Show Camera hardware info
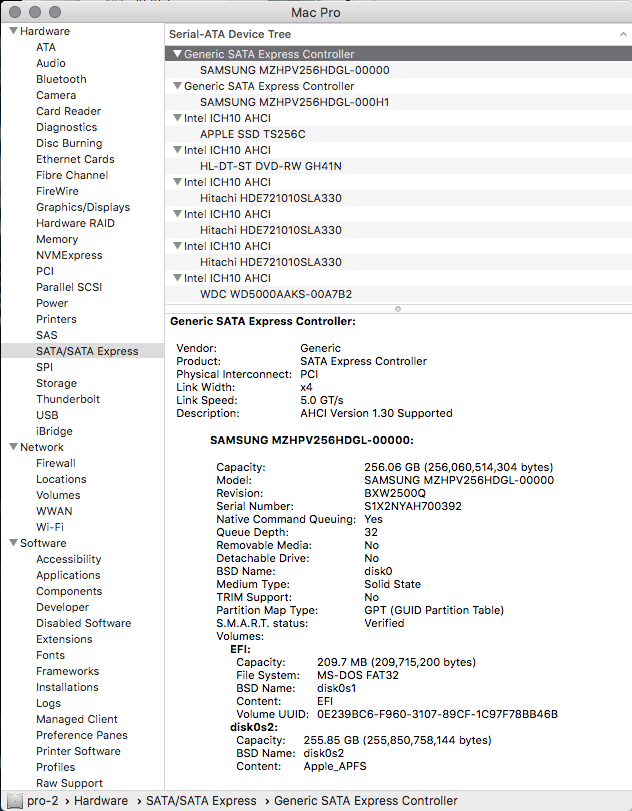The image size is (632, 811). click(56, 95)
